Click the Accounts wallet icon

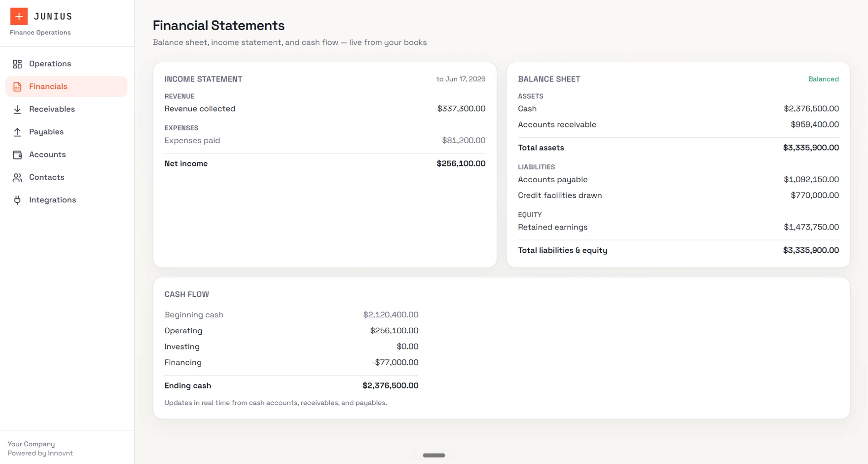click(17, 155)
